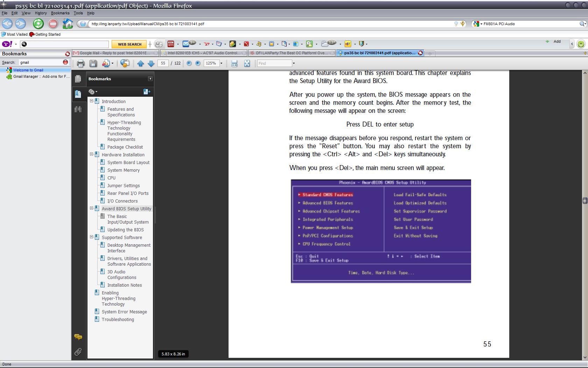Click the Firefox back arrow
588x368 pixels.
click(7, 24)
